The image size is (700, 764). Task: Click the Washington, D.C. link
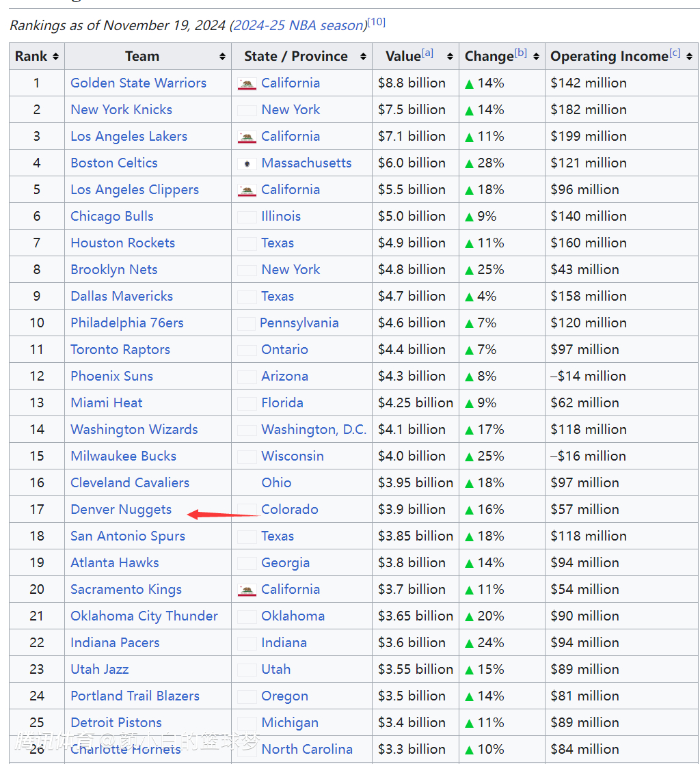[314, 429]
